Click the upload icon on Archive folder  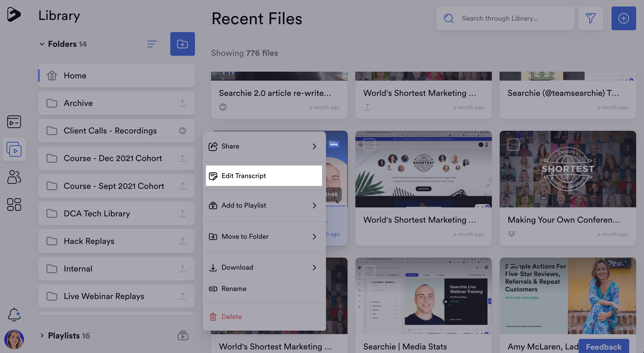coord(182,103)
